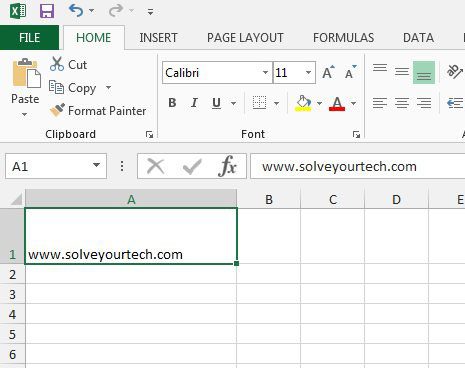Open the font name dropdown list

click(x=265, y=72)
